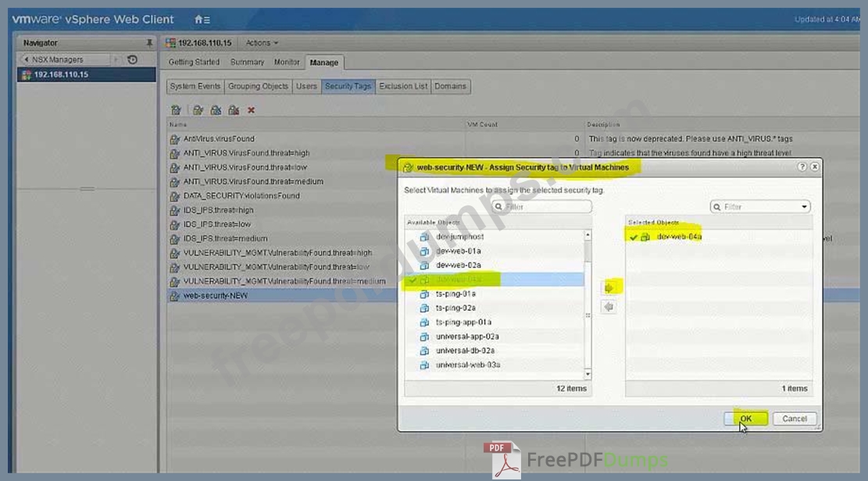
Task: Click the Available Objects scrollbar up arrow
Action: tap(588, 235)
